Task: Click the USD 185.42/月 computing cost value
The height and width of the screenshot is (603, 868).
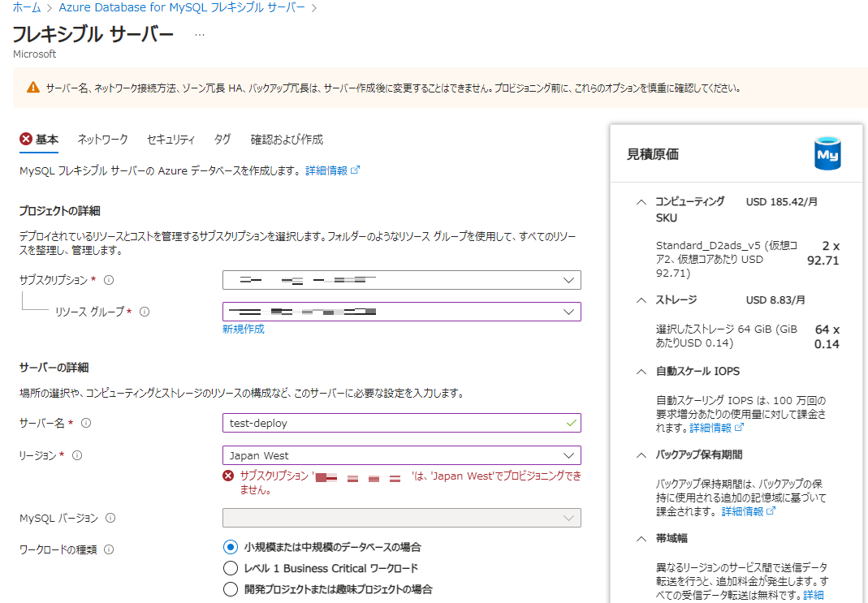Action: (782, 202)
